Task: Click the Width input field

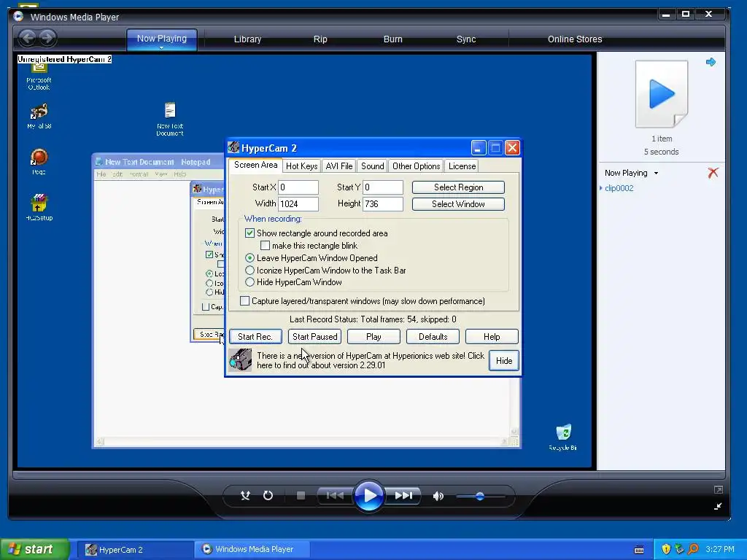Action: coord(298,204)
